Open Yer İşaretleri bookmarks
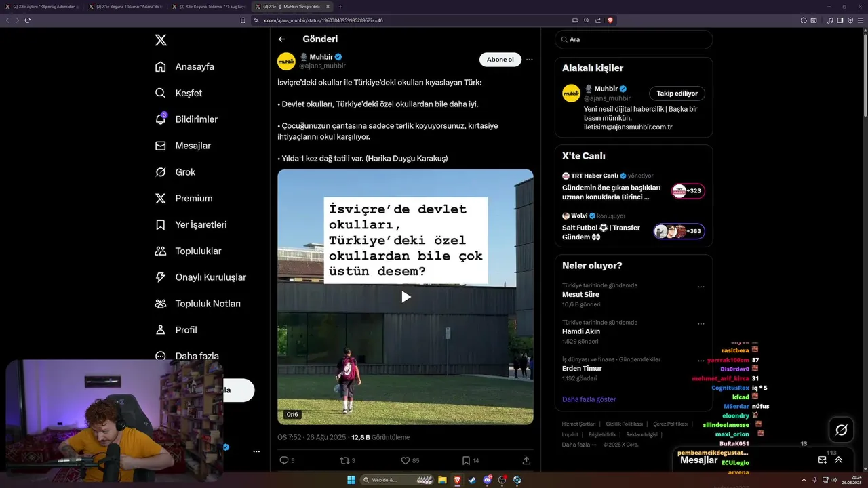Image resolution: width=868 pixels, height=488 pixels. coord(191,224)
